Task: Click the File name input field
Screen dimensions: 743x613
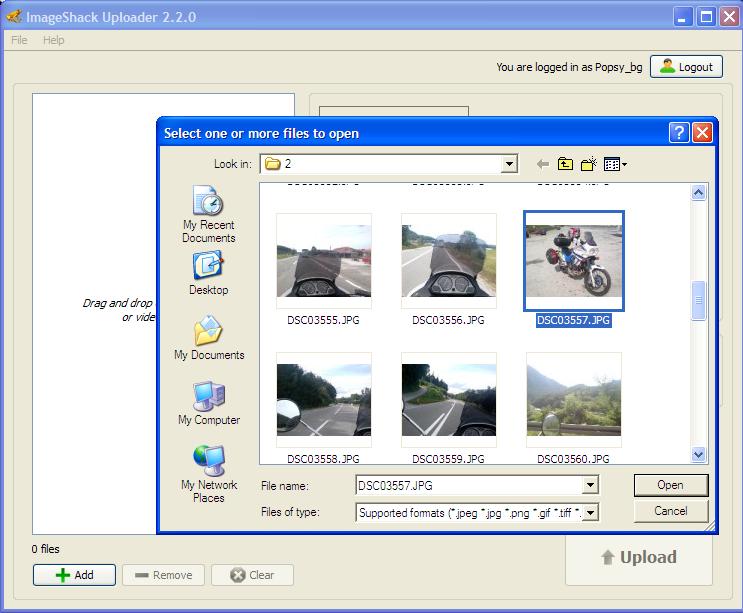Action: click(x=469, y=485)
